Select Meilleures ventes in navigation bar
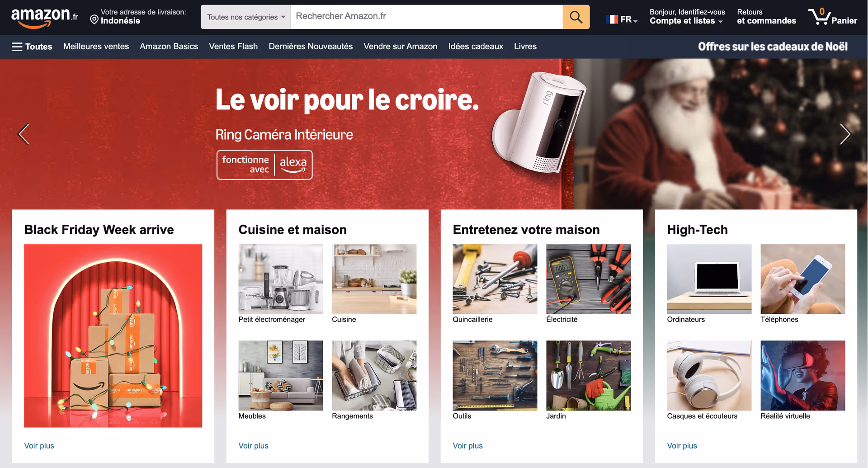 [x=96, y=47]
